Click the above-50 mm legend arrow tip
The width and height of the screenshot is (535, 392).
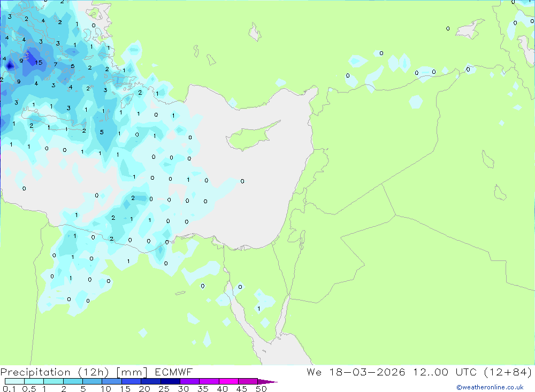coord(267,381)
